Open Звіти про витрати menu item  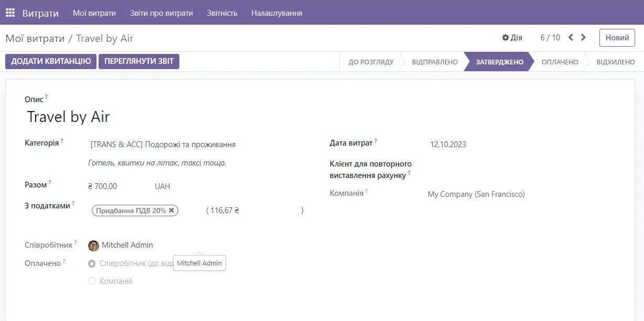pyautogui.click(x=161, y=13)
